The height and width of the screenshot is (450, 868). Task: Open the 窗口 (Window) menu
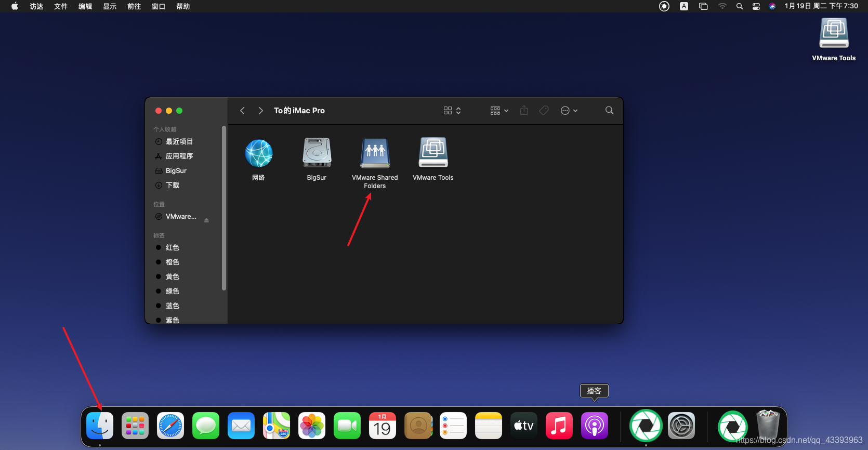click(159, 6)
